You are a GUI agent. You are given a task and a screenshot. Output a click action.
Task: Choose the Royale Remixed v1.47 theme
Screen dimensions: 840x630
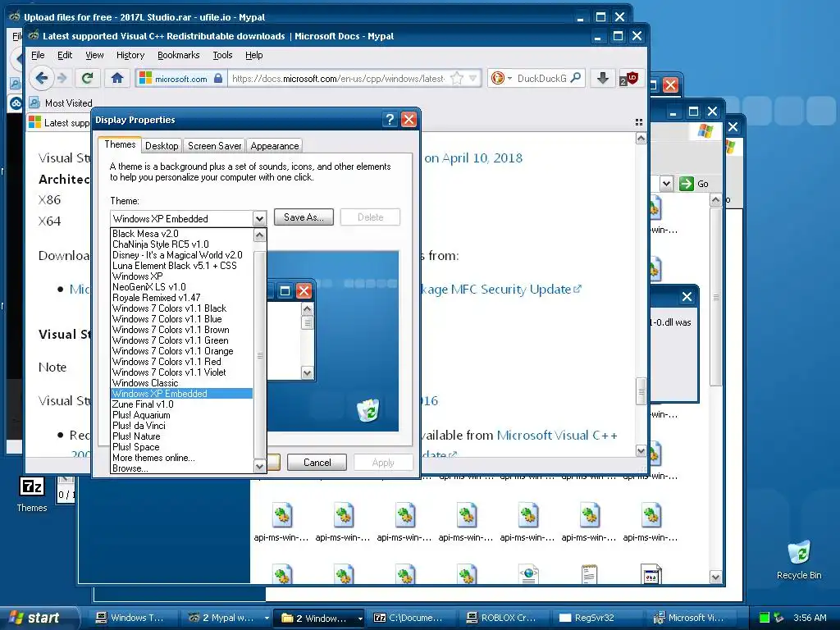point(181,297)
